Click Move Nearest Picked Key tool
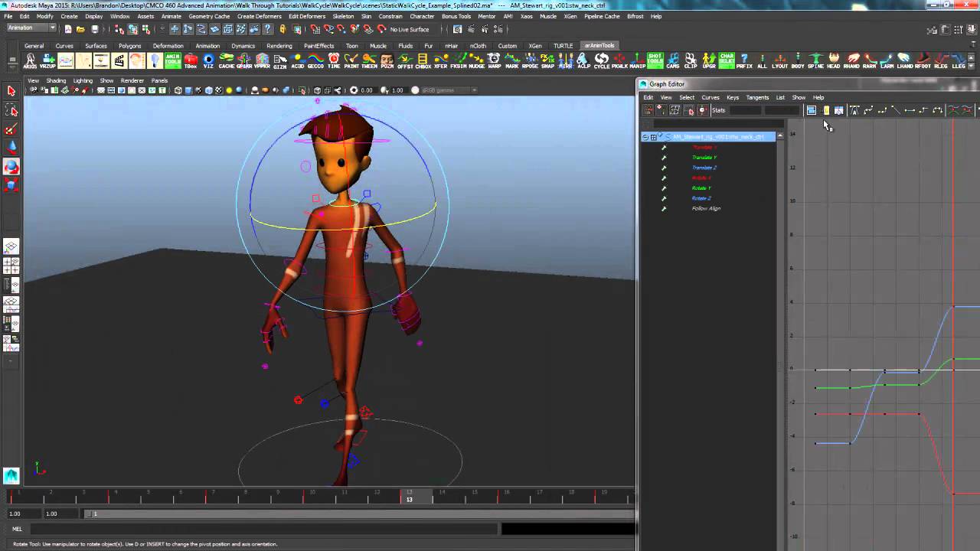The width and height of the screenshot is (980, 551). [x=648, y=110]
